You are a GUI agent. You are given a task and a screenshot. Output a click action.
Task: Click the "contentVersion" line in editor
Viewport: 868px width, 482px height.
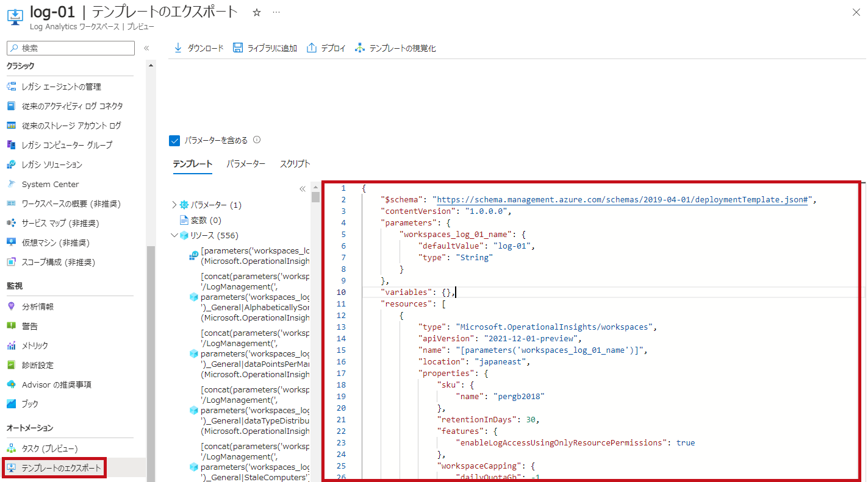[x=446, y=211]
